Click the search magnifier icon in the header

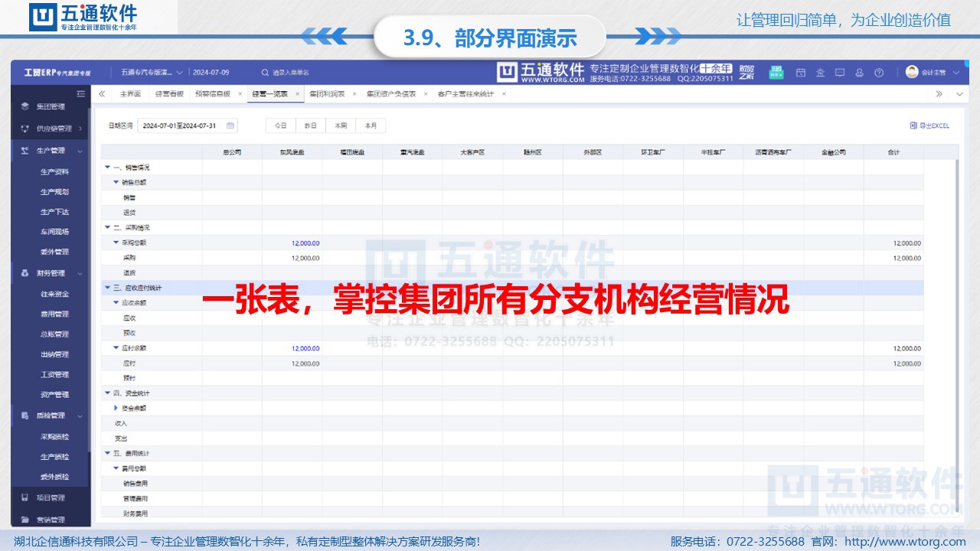(x=265, y=72)
